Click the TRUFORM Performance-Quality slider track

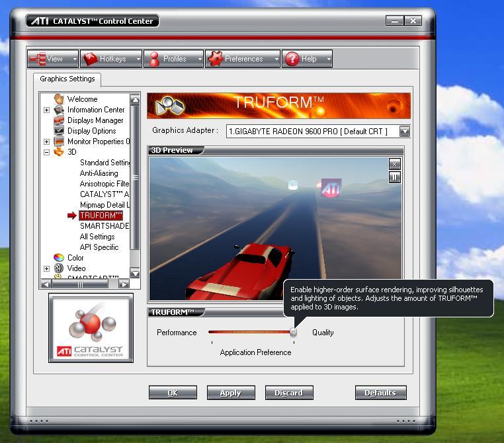point(249,332)
